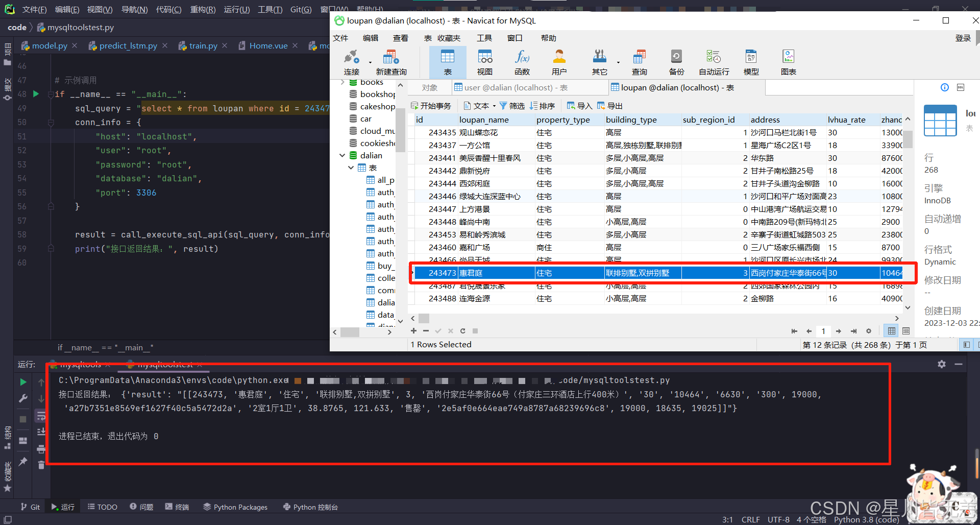Open Navicat New Query tool
Image resolution: width=980 pixels, height=525 pixels.
tap(391, 62)
